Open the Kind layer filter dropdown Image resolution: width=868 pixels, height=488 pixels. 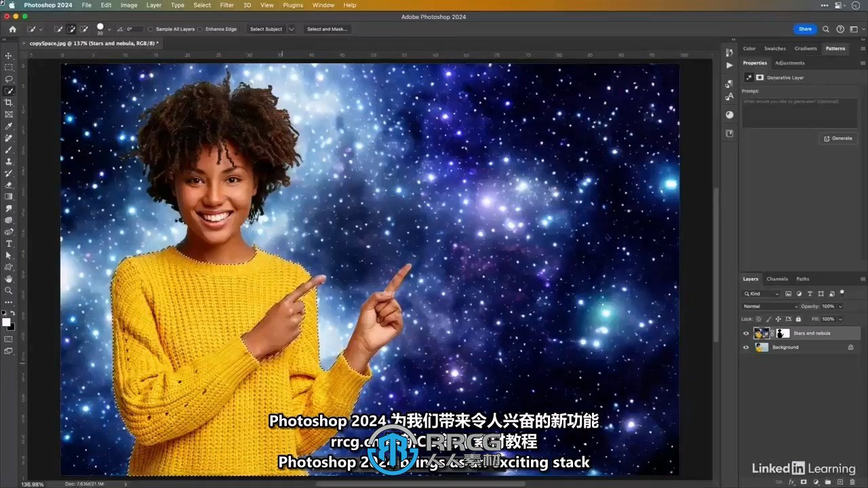(x=762, y=293)
